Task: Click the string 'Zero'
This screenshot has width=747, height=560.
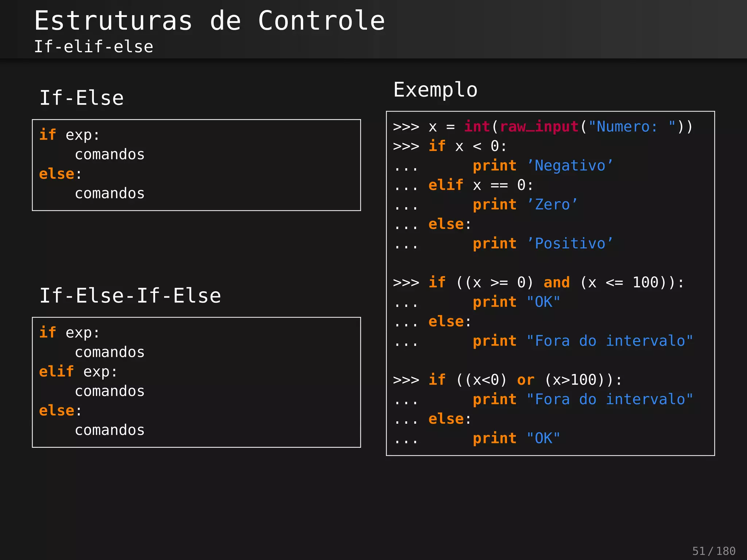Action: click(552, 205)
